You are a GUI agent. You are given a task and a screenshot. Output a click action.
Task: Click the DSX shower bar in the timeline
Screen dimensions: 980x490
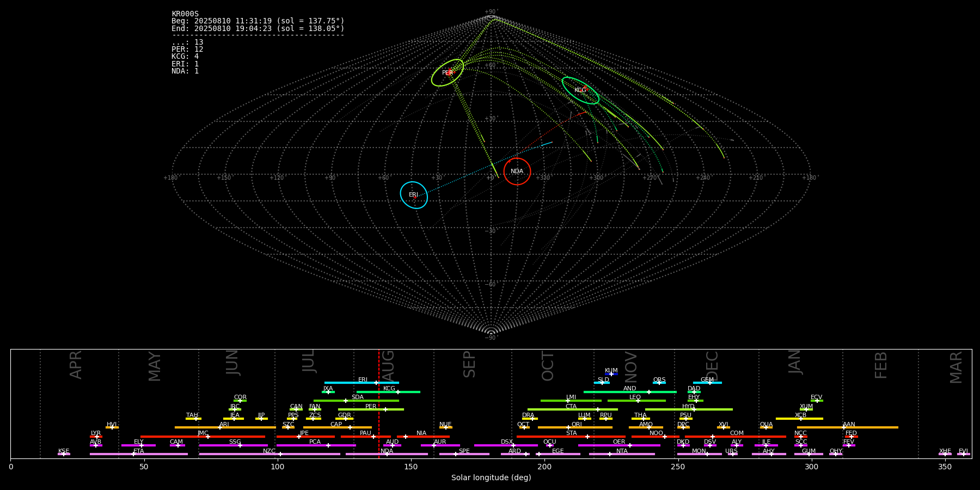click(x=506, y=445)
